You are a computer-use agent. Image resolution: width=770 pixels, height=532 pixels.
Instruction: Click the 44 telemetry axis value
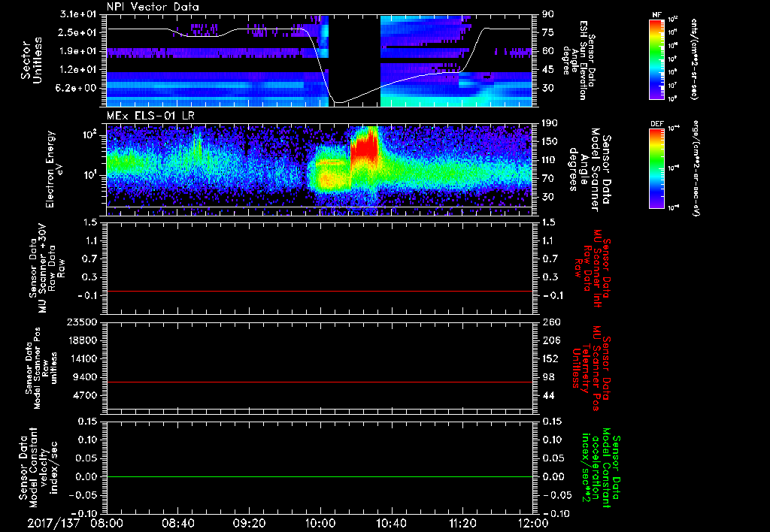tap(548, 395)
